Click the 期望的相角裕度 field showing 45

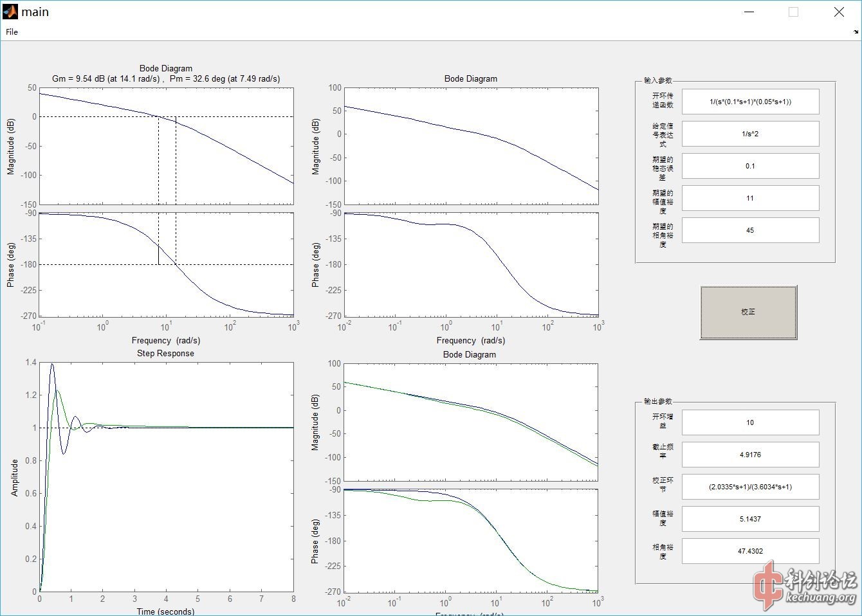pyautogui.click(x=750, y=230)
